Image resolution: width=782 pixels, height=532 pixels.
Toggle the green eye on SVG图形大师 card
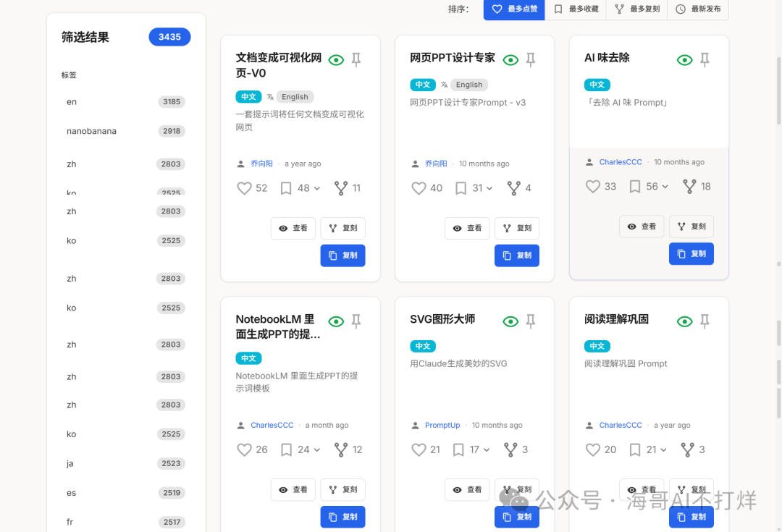(510, 321)
